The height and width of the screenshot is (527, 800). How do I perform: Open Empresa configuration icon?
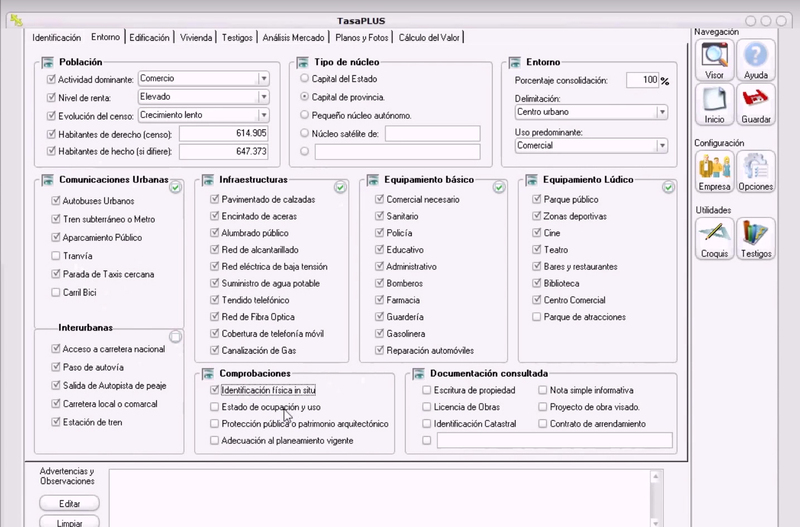tap(714, 171)
